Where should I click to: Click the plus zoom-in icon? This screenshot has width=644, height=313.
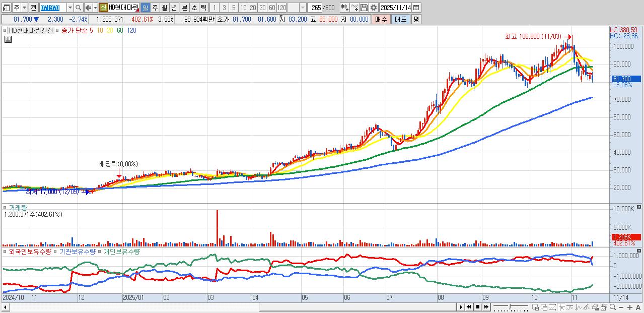[x=630, y=307]
